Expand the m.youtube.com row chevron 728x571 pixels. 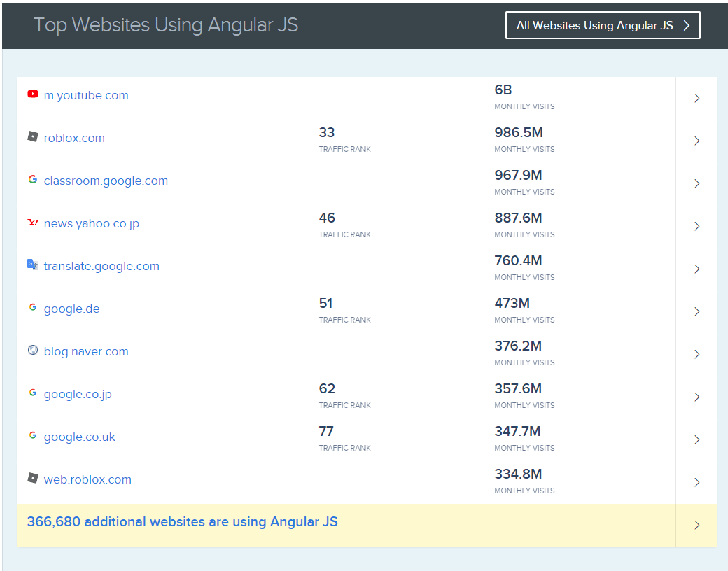pyautogui.click(x=696, y=98)
